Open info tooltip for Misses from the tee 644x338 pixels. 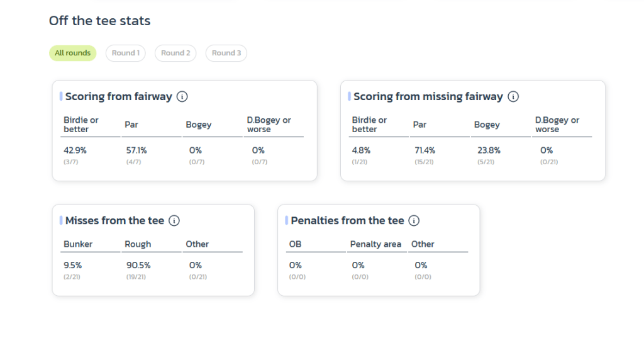[x=175, y=221]
